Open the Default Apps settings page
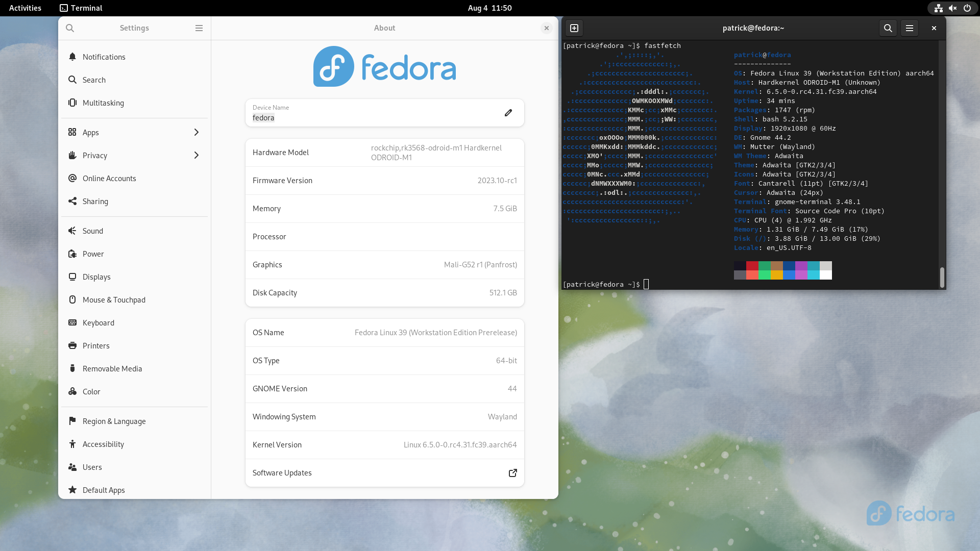This screenshot has width=980, height=551. pos(135,490)
